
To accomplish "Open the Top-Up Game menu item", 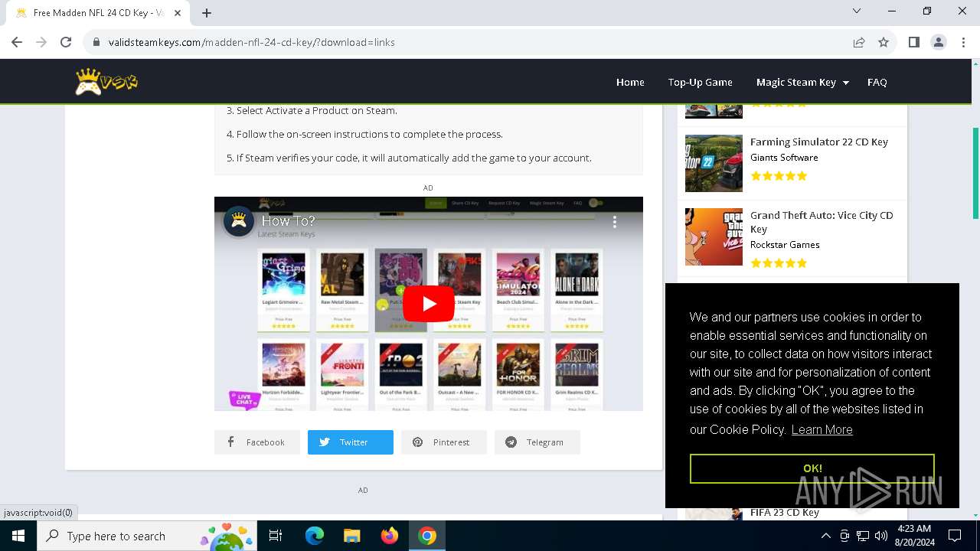I will [x=700, y=82].
